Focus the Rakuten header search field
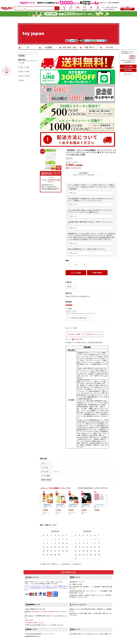137x644 pixels. (35, 8)
